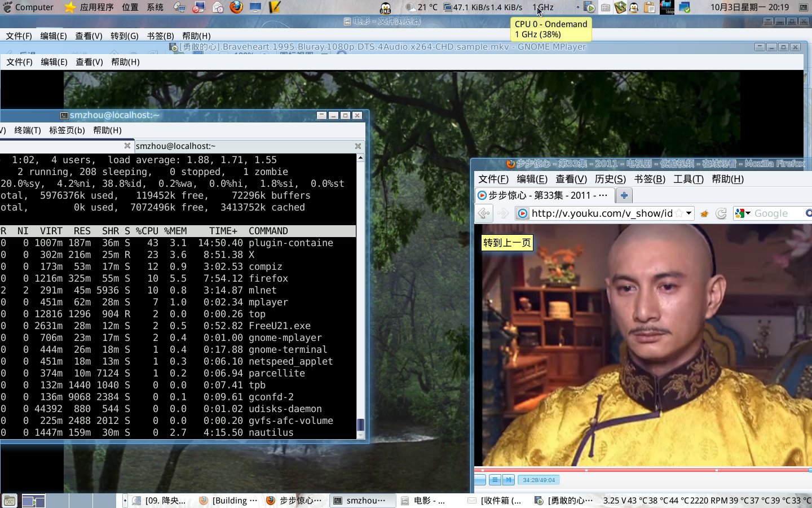Open the 位置 menu in top panel
The width and height of the screenshot is (812, 508).
click(x=130, y=7)
